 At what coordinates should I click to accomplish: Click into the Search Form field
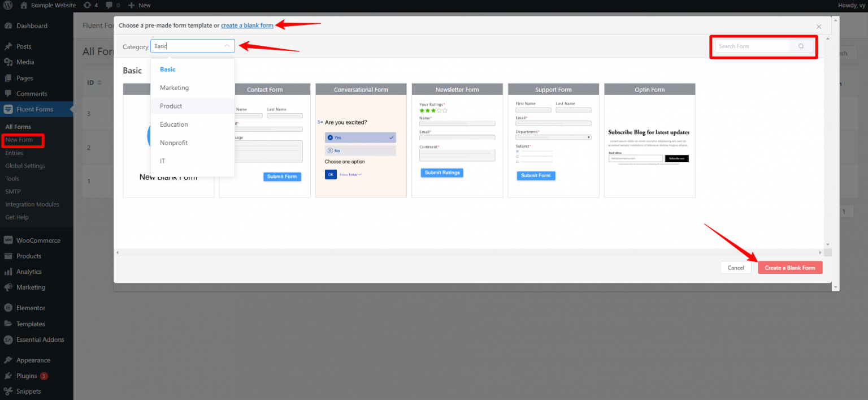point(752,46)
